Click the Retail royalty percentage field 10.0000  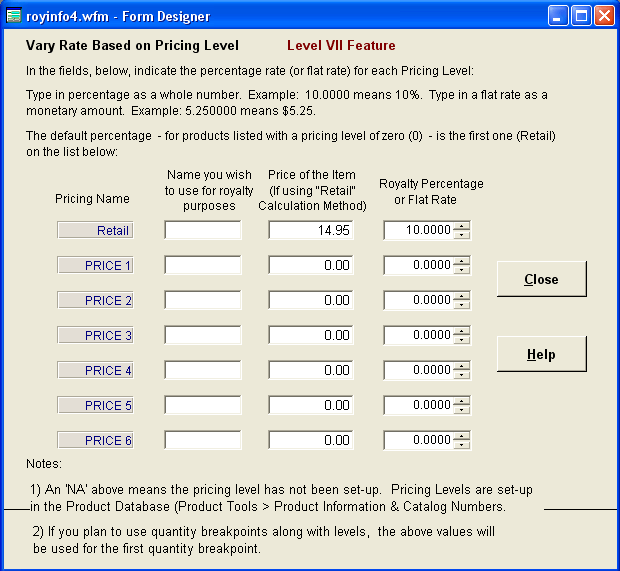(x=417, y=230)
